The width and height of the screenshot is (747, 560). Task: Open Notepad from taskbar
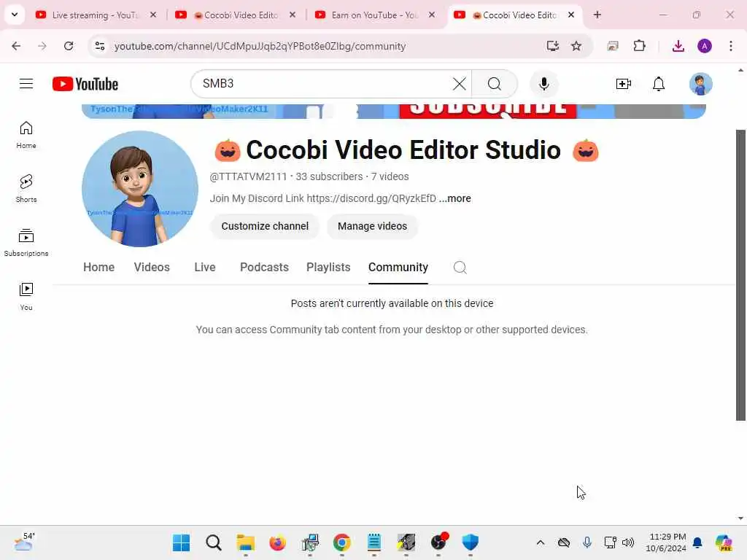374,542
